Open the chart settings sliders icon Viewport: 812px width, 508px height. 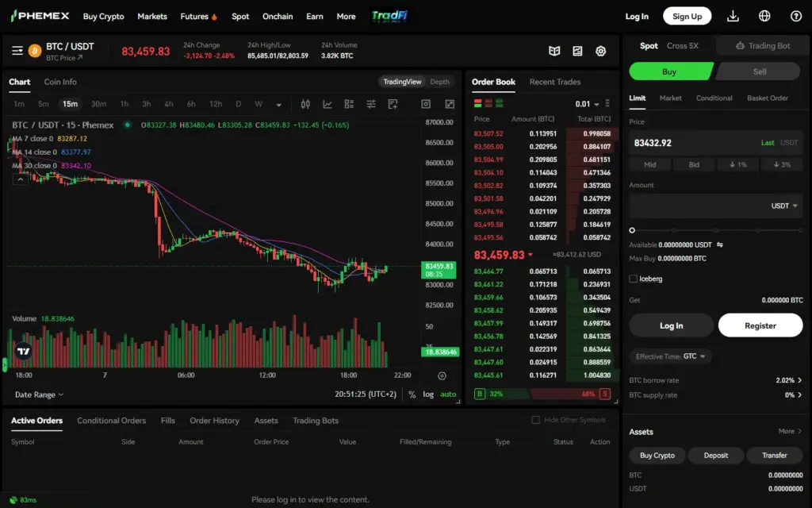[x=371, y=104]
